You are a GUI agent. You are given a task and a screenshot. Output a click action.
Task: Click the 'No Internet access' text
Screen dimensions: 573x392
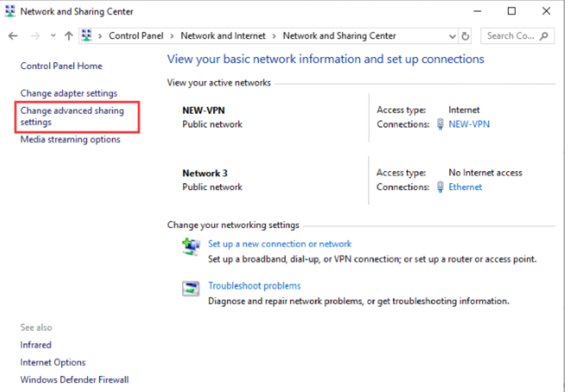(x=485, y=173)
